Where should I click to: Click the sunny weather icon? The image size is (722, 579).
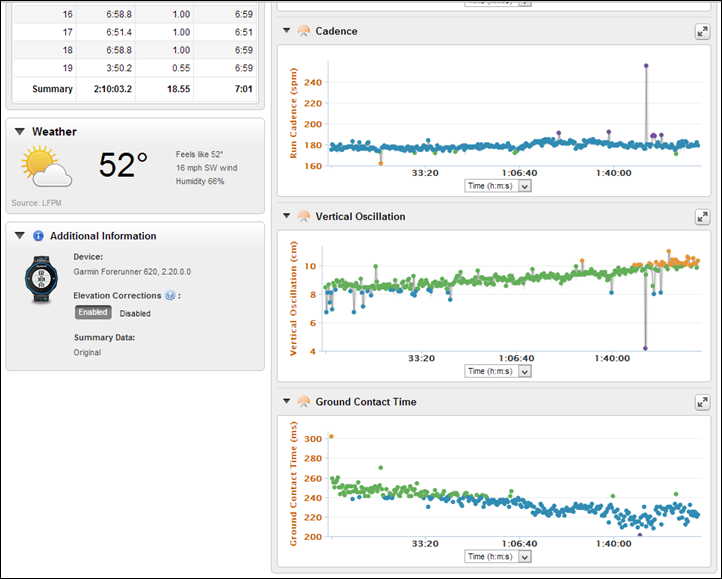pyautogui.click(x=46, y=166)
